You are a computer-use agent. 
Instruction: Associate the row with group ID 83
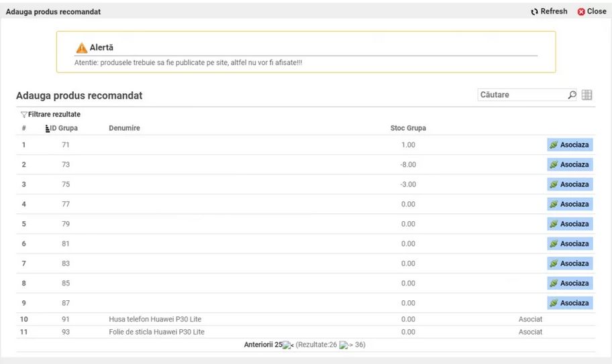(x=569, y=263)
